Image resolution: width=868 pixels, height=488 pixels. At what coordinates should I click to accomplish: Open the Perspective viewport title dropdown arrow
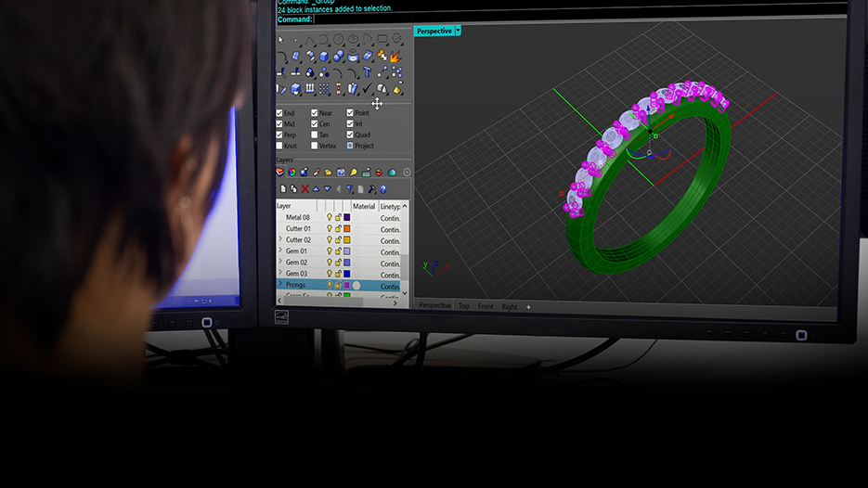458,31
